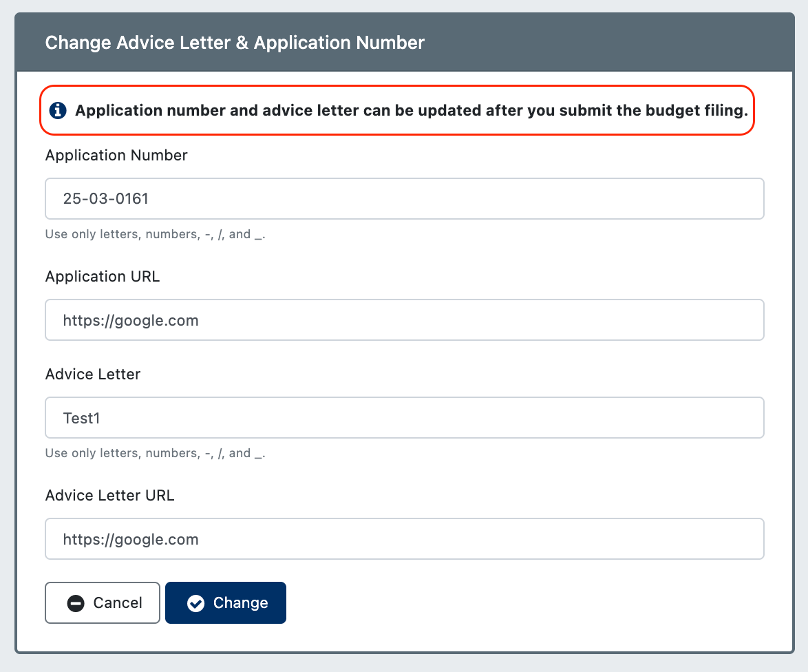Viewport: 808px width, 672px height.
Task: Select the Advice Letter text field
Action: [x=405, y=418]
